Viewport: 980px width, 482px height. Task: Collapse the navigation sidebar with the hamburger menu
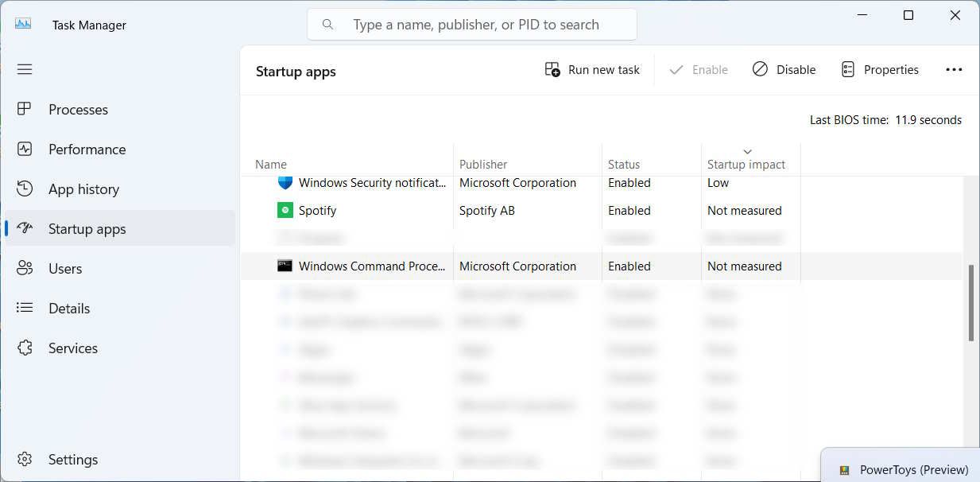(25, 69)
